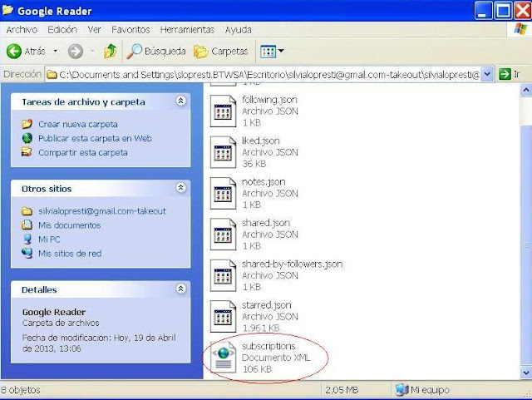Go up one folder level icon
This screenshot has width=532, height=400.
[110, 52]
